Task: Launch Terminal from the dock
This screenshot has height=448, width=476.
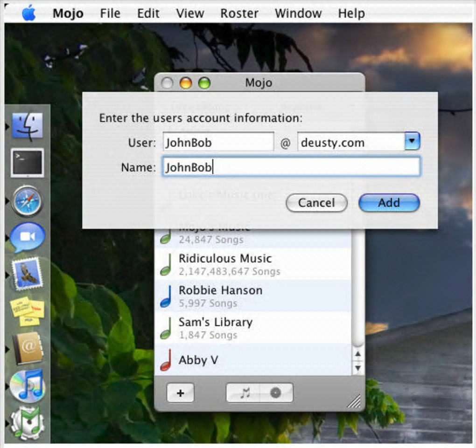Action: (28, 163)
